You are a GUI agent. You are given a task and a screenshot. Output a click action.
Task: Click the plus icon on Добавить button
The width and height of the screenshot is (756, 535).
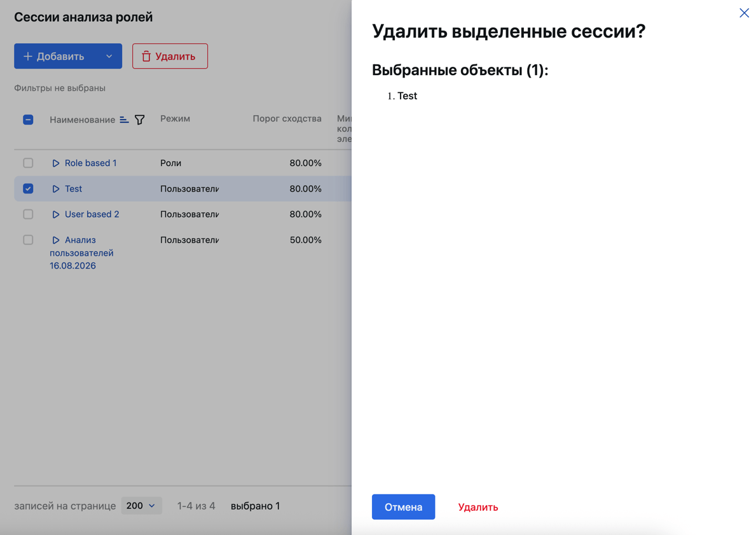28,57
